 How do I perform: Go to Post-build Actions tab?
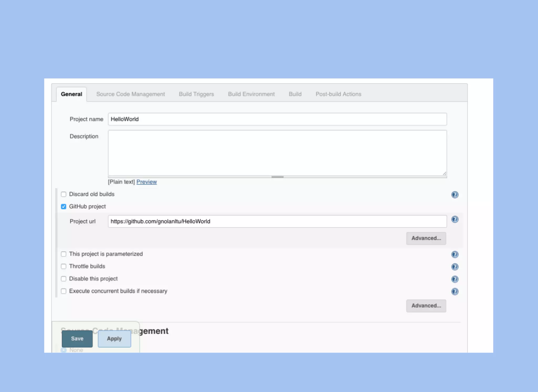coord(338,94)
